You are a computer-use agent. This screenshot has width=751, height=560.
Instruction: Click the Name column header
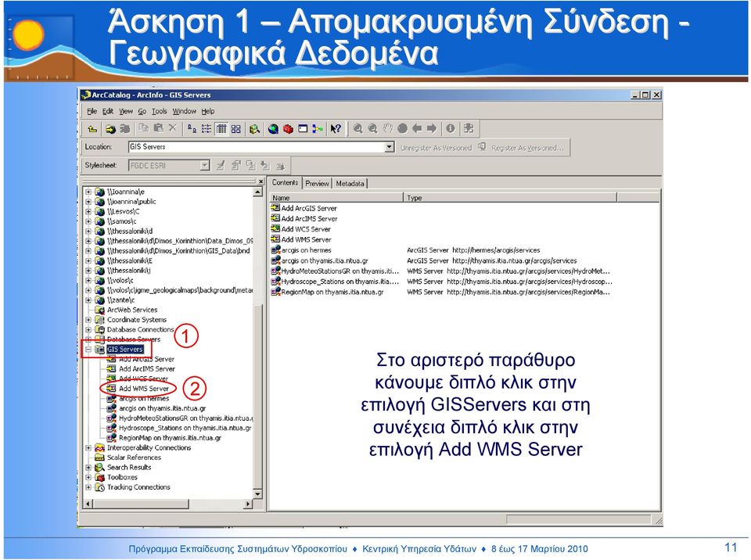pyautogui.click(x=336, y=197)
